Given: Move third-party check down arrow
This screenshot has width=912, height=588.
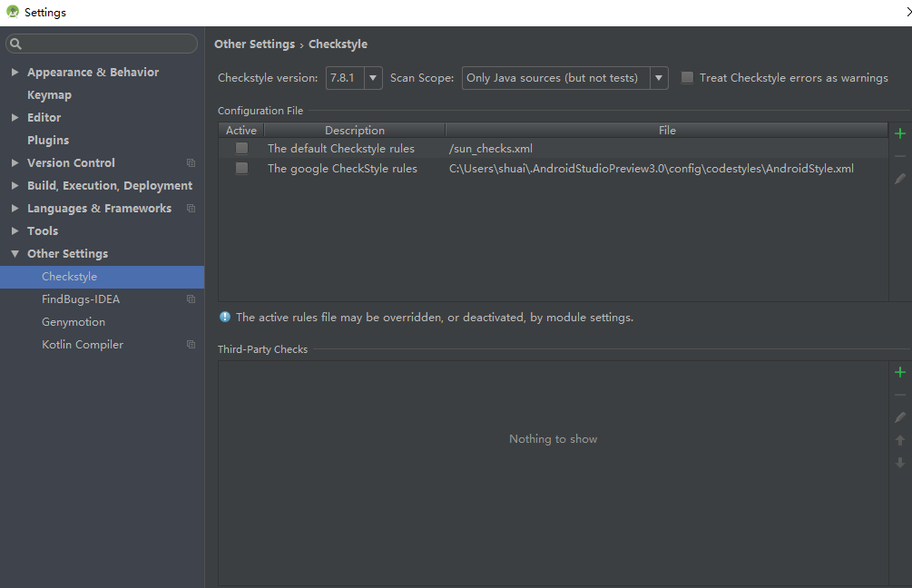Looking at the screenshot, I should tap(900, 463).
